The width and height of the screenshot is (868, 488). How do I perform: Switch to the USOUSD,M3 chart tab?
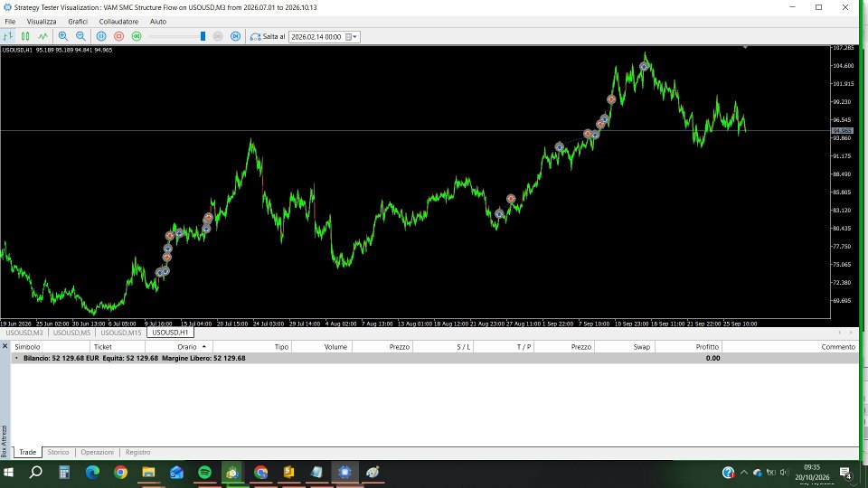[24, 333]
